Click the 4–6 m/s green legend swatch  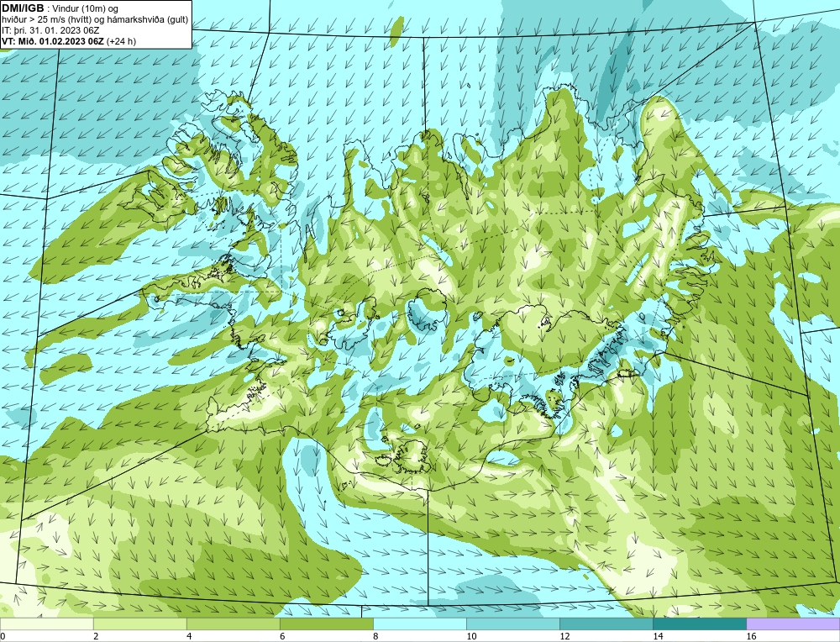point(233,624)
